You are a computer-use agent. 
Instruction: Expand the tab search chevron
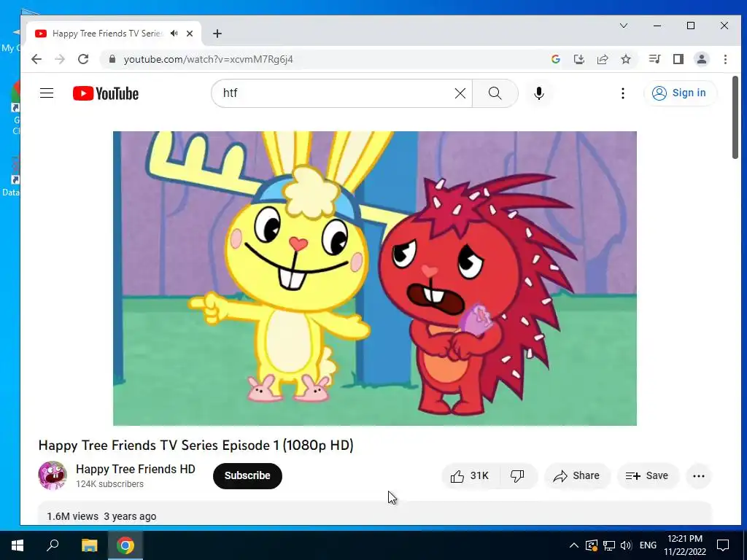pyautogui.click(x=624, y=26)
